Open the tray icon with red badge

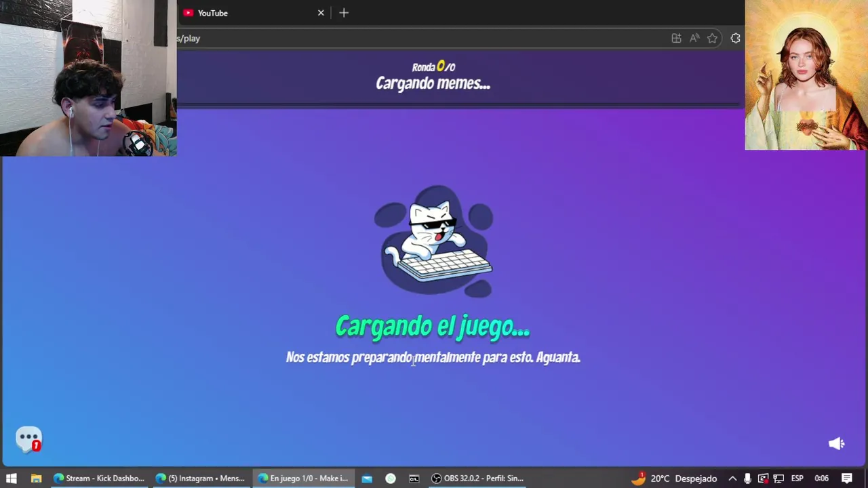coord(763,479)
